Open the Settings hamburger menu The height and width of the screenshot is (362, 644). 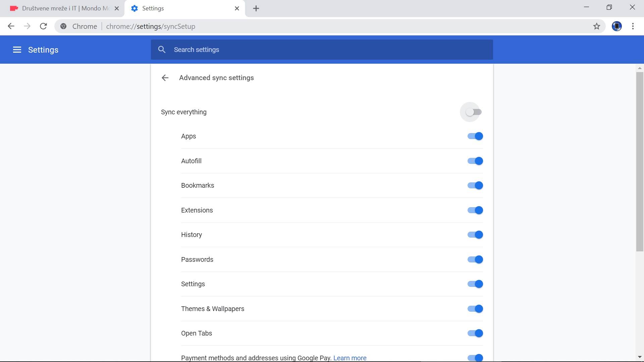17,50
